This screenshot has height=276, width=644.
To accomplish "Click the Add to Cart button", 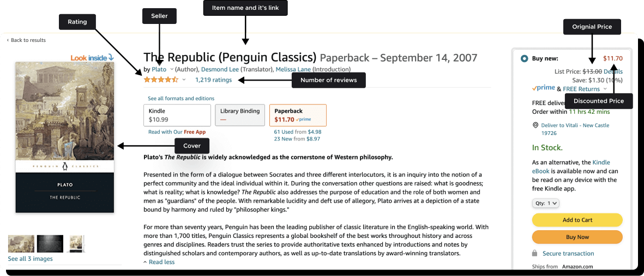I will pyautogui.click(x=577, y=220).
